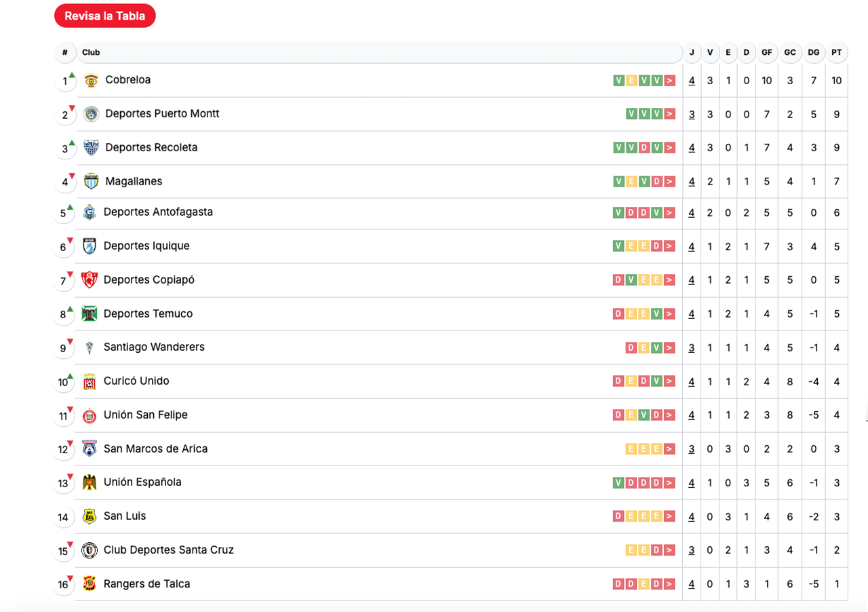Image resolution: width=868 pixels, height=612 pixels.
Task: Click the Magallanes club crest icon
Action: coord(91,182)
